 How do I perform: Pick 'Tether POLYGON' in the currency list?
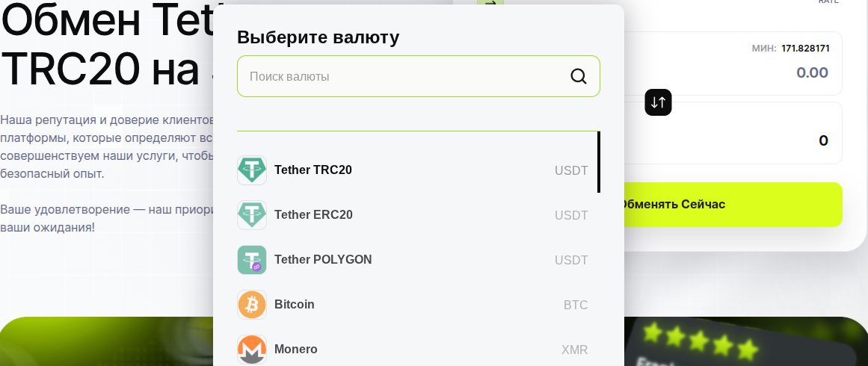point(323,260)
